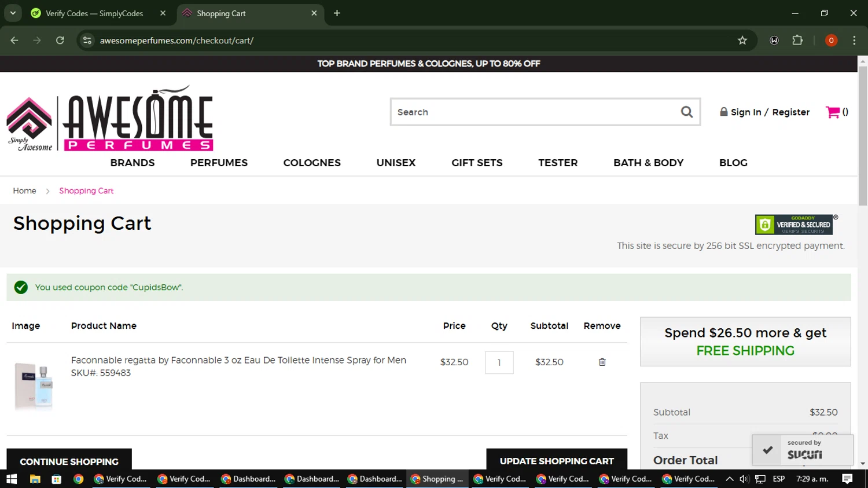The image size is (868, 488).
Task: Open the COLOGNES menu
Action: pos(312,163)
